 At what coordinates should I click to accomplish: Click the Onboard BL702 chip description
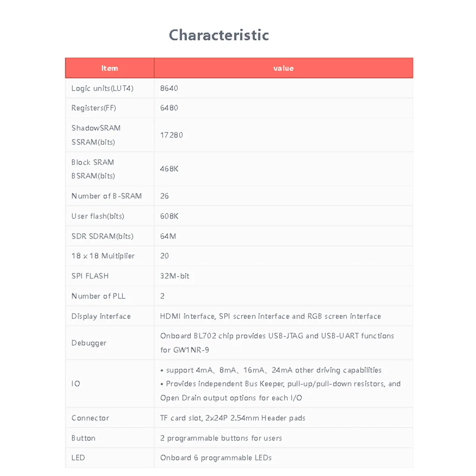(277, 336)
